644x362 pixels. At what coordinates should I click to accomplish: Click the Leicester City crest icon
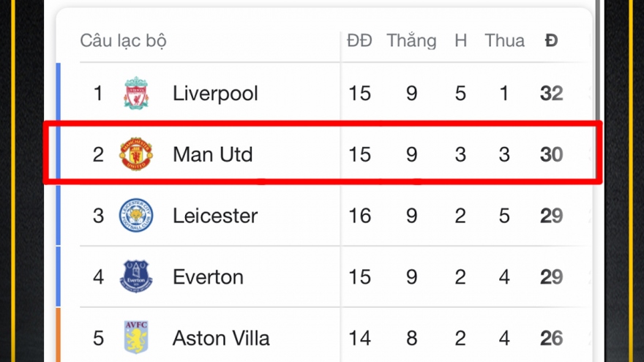click(136, 216)
